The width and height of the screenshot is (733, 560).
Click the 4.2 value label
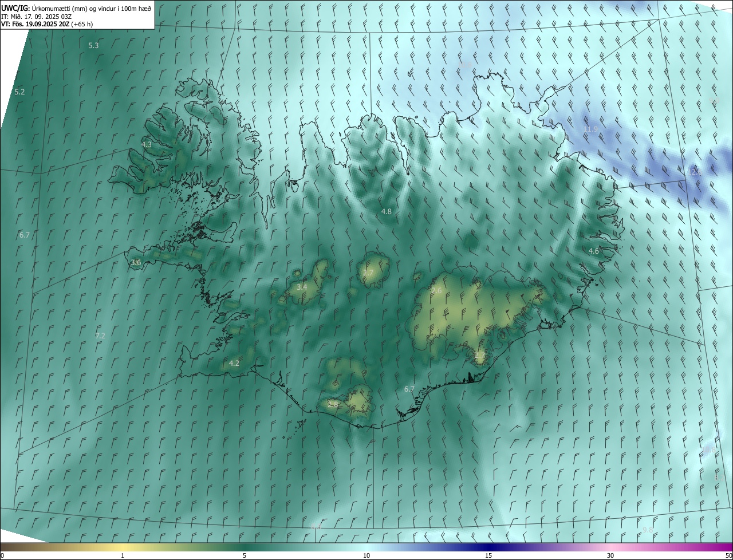coord(234,363)
